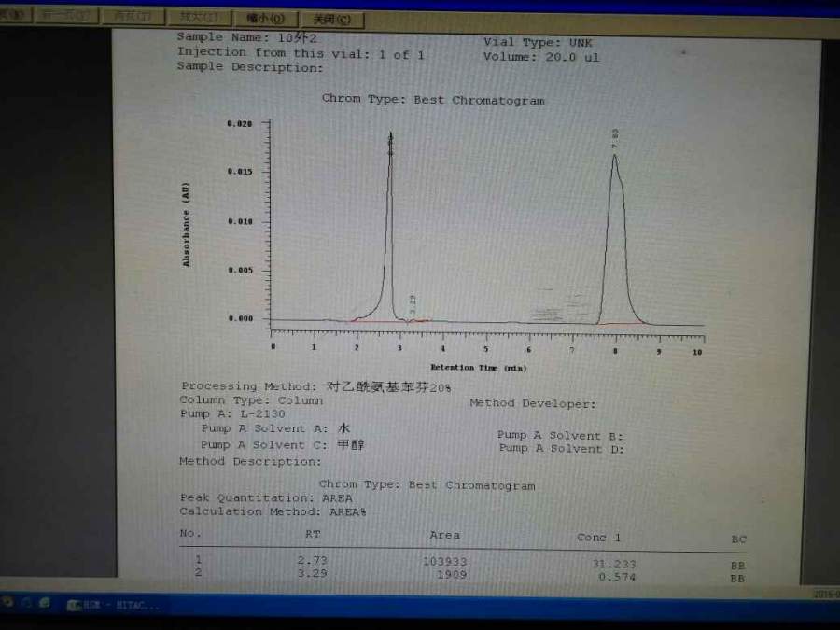The height and width of the screenshot is (630, 840).
Task: Click the Area value 1909
Action: point(452,575)
